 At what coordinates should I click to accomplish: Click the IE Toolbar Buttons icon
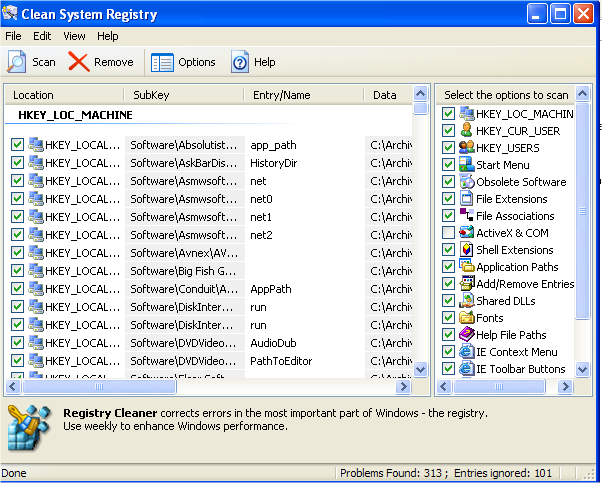(x=466, y=369)
